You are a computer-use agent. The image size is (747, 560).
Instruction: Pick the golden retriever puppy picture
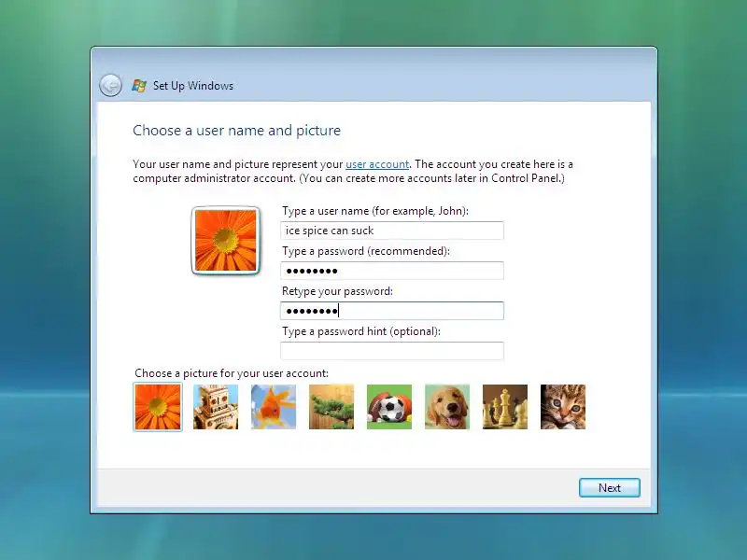(x=447, y=407)
